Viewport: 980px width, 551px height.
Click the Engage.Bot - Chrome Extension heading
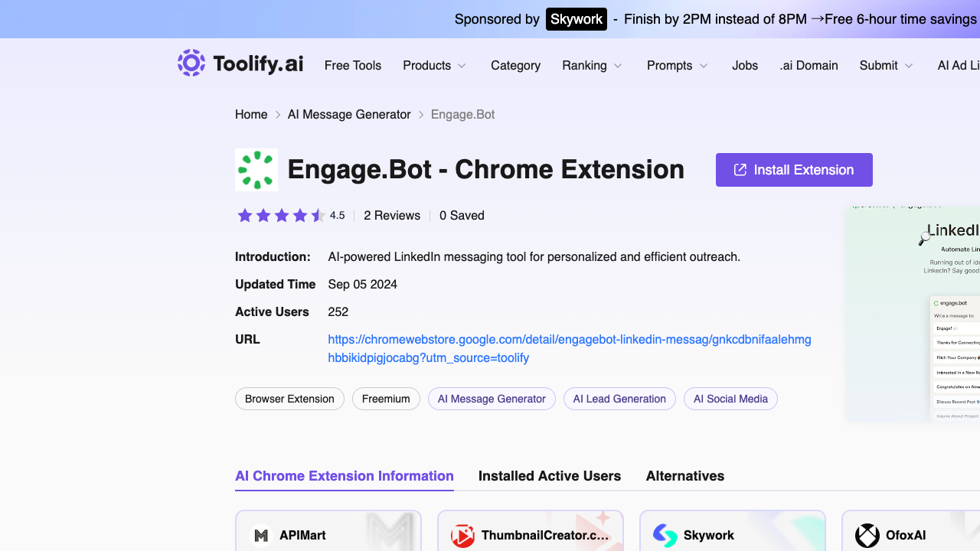pyautogui.click(x=486, y=170)
